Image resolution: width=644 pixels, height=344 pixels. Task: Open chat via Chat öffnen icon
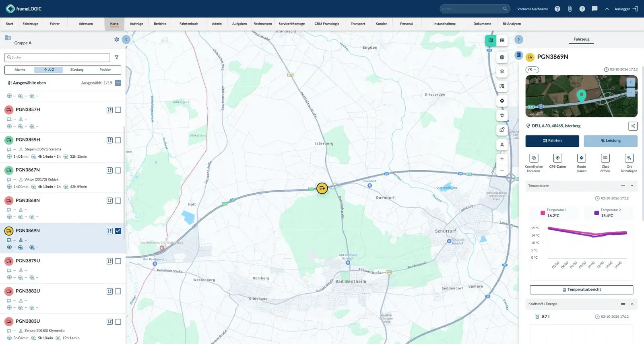point(605,158)
